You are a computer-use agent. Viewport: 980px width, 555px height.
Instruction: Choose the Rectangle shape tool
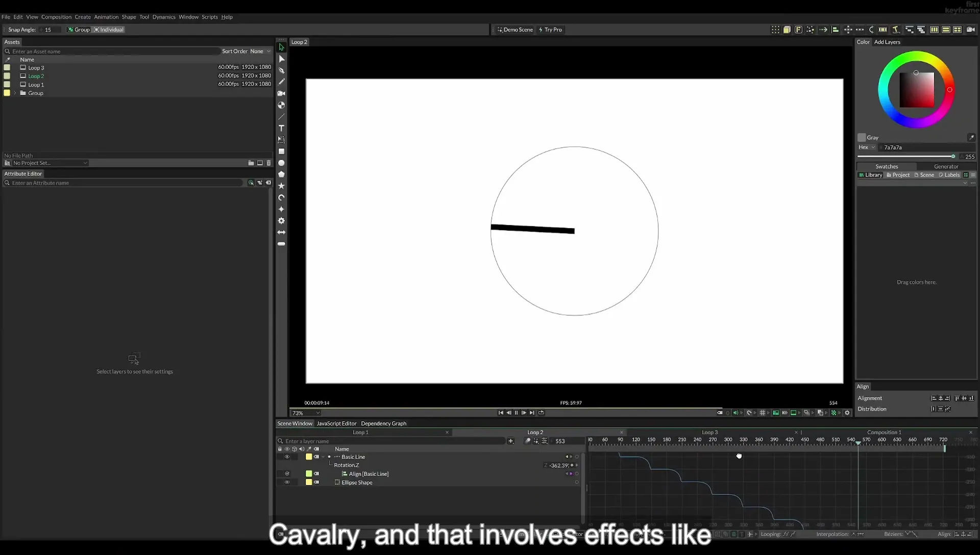click(x=281, y=152)
